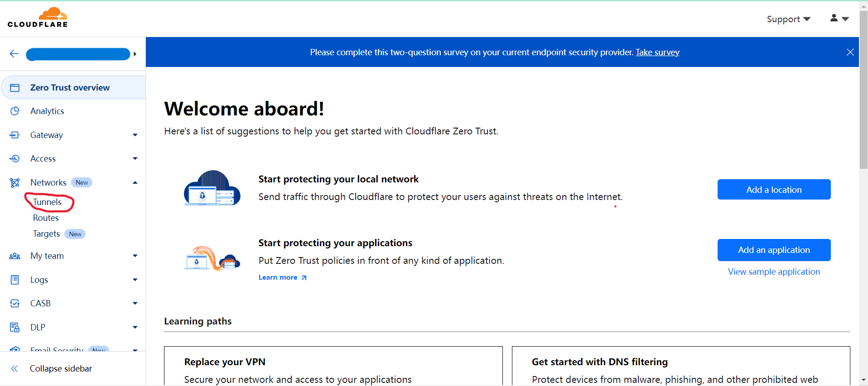Expand the My team submenu arrow
This screenshot has width=868, height=386.
(135, 256)
